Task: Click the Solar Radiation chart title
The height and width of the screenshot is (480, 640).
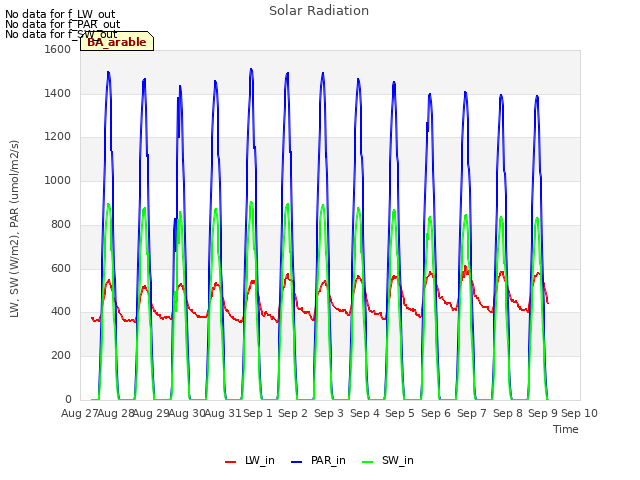Action: (x=319, y=11)
